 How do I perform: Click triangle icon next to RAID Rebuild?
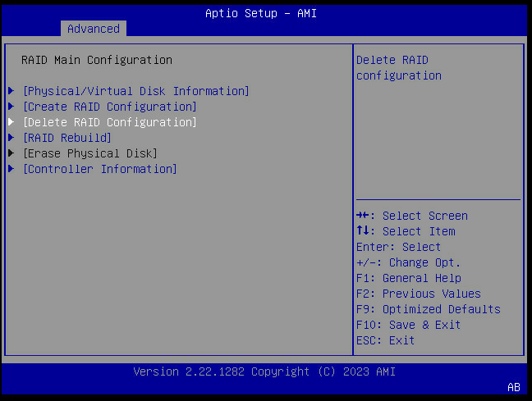(11, 137)
